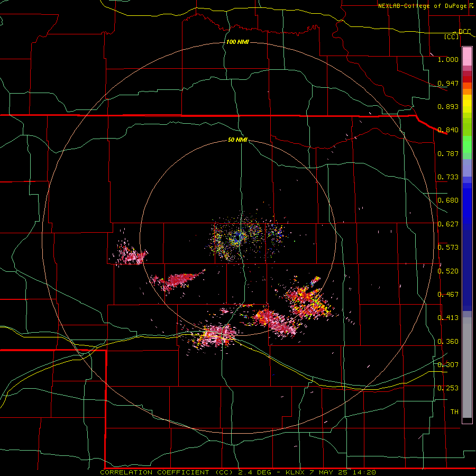This screenshot has width=476, height=476.
Task: Click the TH label on legend
Action: (454, 412)
